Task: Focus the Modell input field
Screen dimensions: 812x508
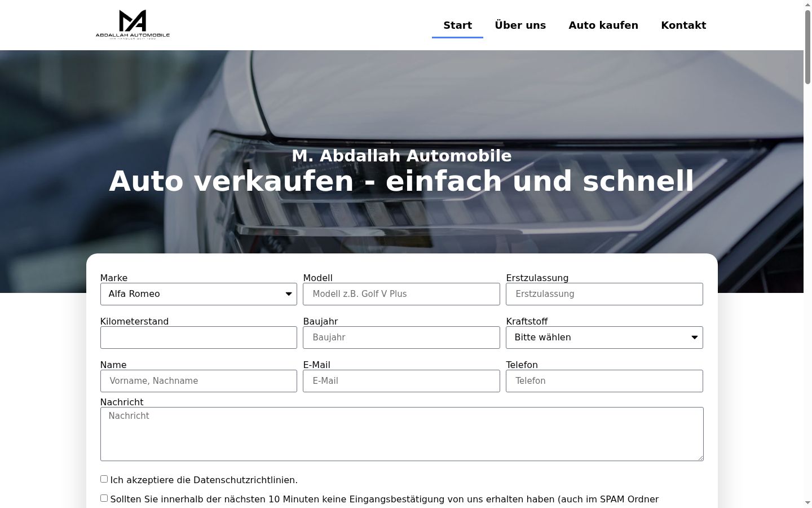Action: 401,294
